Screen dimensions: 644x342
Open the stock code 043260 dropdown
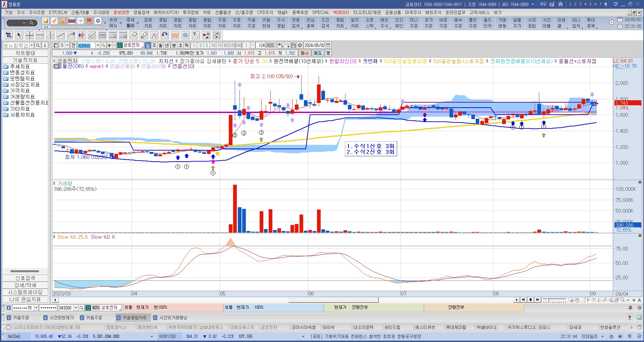click(98, 45)
